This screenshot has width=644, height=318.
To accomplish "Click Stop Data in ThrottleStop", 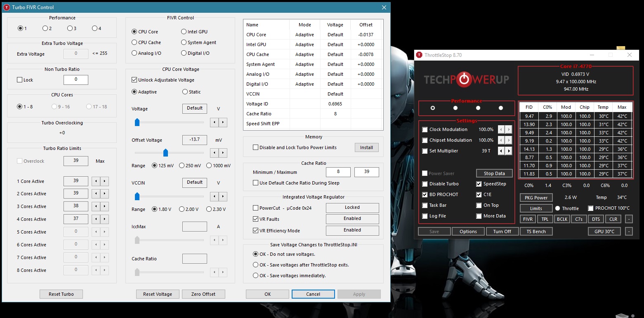I will pyautogui.click(x=494, y=173).
